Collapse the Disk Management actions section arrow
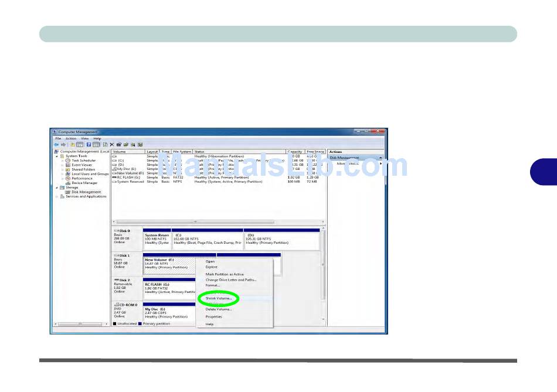 [381, 158]
